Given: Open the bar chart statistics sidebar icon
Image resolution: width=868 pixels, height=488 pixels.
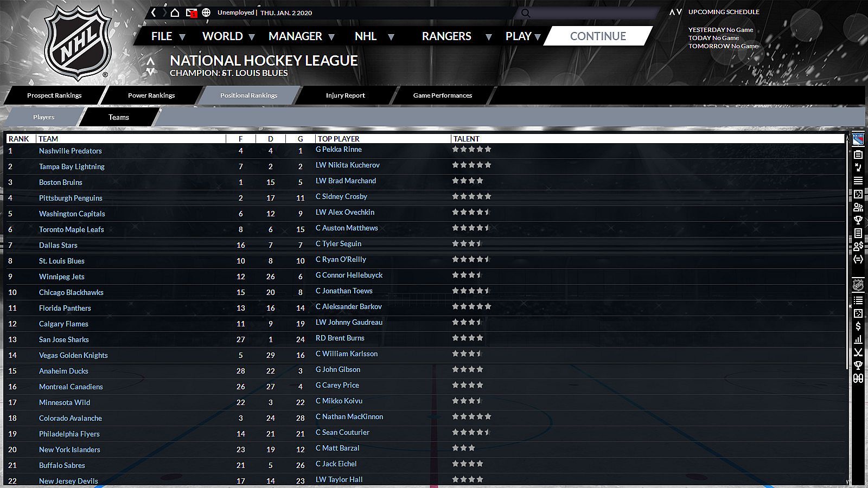Looking at the screenshot, I should coord(858,339).
